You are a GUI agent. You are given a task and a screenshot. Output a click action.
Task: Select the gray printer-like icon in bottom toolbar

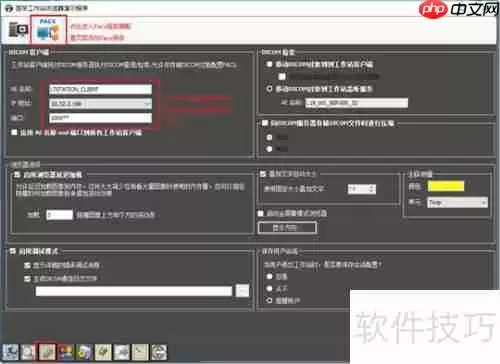tap(122, 352)
